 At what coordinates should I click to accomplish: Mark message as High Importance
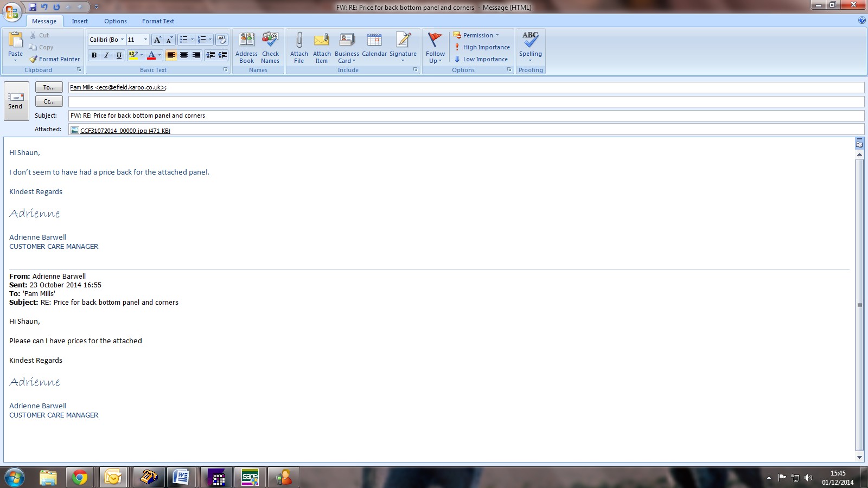pyautogui.click(x=482, y=47)
